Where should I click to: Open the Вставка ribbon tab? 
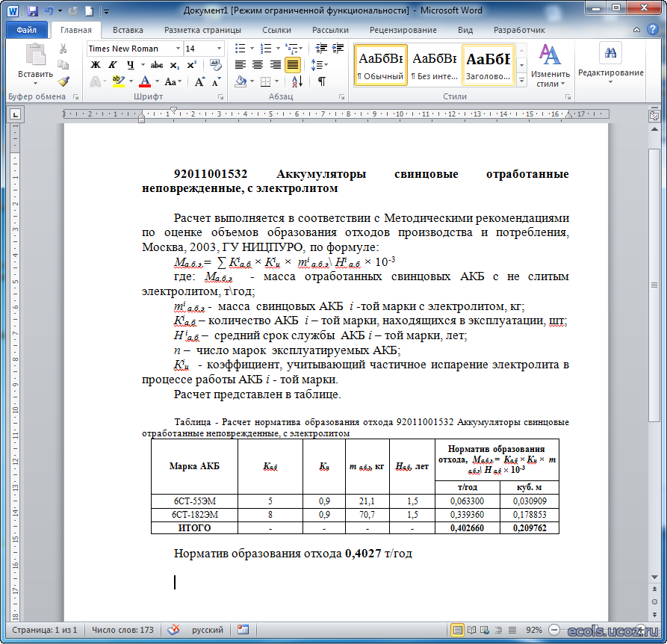(x=128, y=30)
